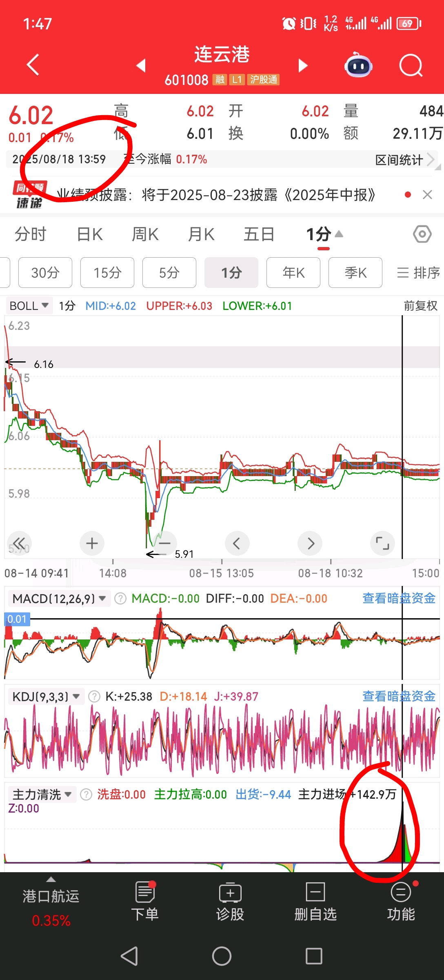Open 排序 sort list icon
This screenshot has width=444, height=980.
(419, 272)
